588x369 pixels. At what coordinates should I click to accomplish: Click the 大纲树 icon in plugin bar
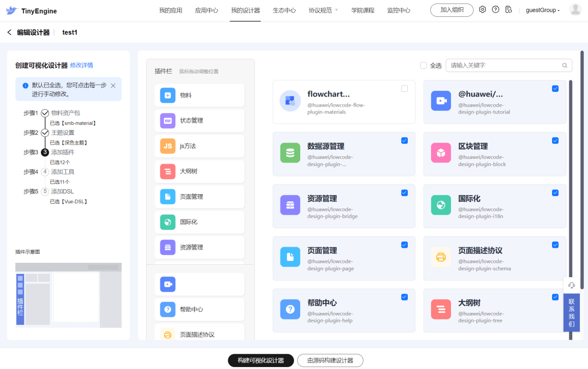click(x=168, y=172)
